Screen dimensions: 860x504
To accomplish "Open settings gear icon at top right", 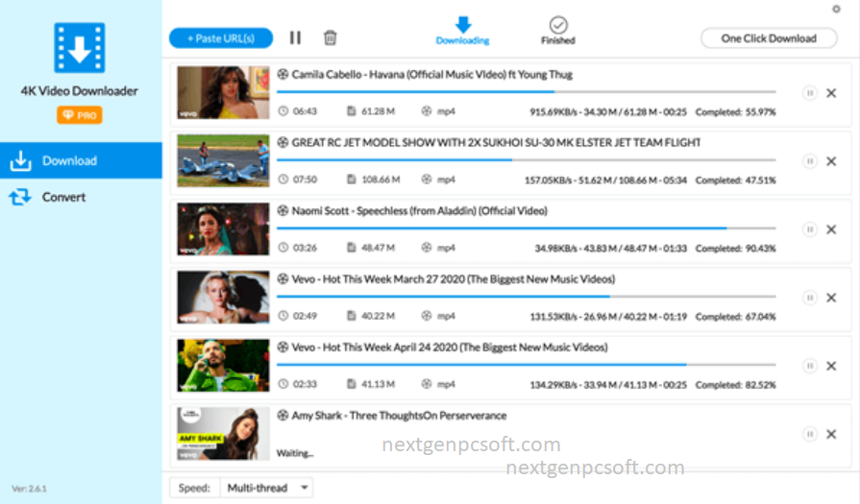I will (x=836, y=9).
